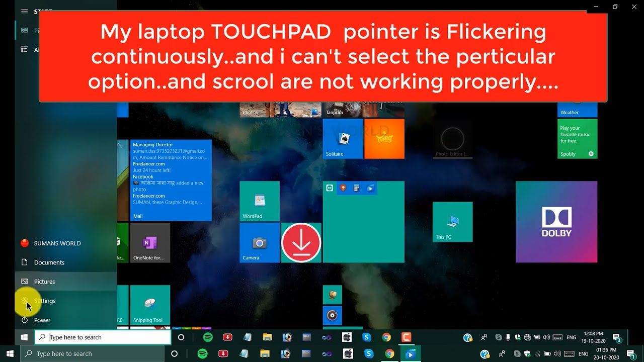Open the orange King game tile
Screen dimensions: 644x362
(x=384, y=139)
